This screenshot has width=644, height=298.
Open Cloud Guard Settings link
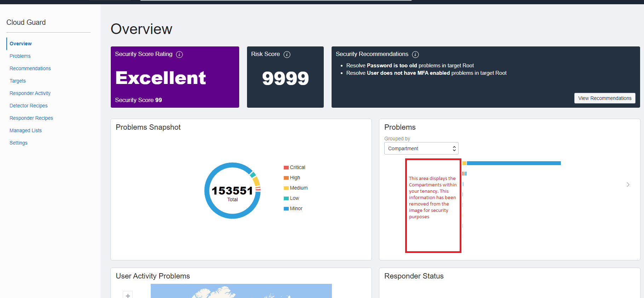(x=18, y=143)
